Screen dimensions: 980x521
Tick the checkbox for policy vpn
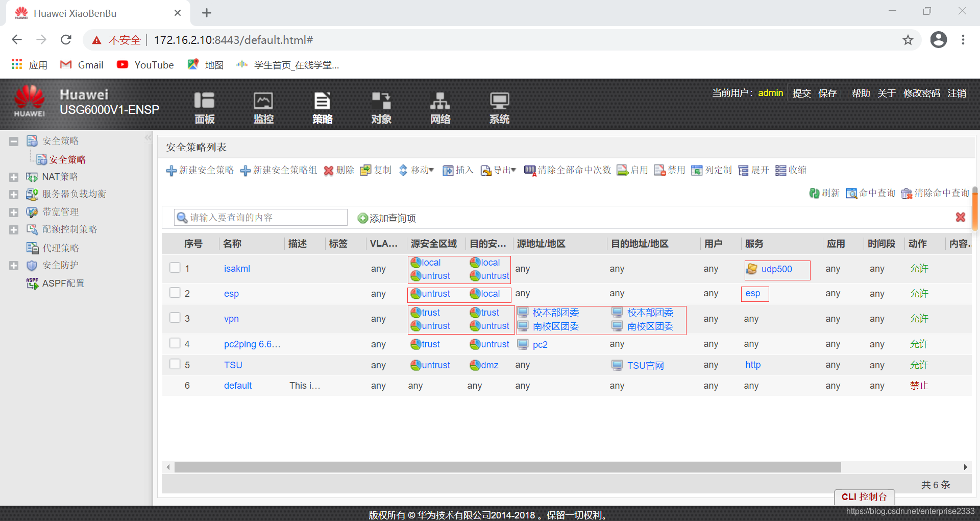(x=175, y=317)
